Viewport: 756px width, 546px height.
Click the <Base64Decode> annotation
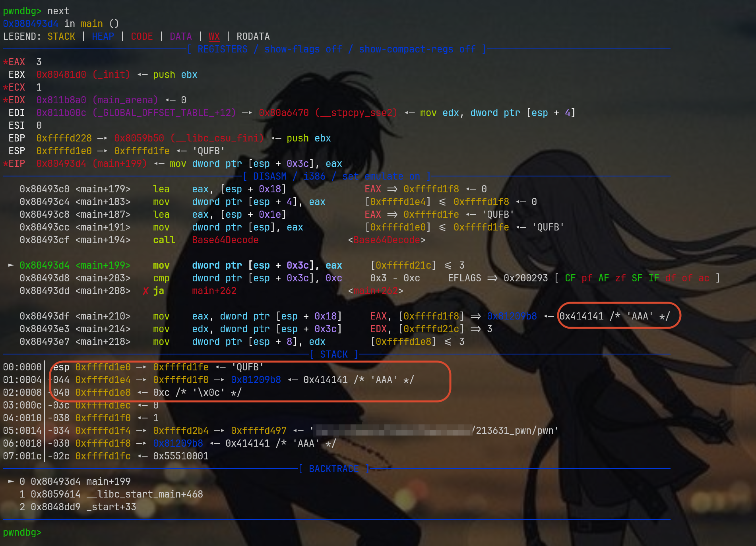point(387,240)
